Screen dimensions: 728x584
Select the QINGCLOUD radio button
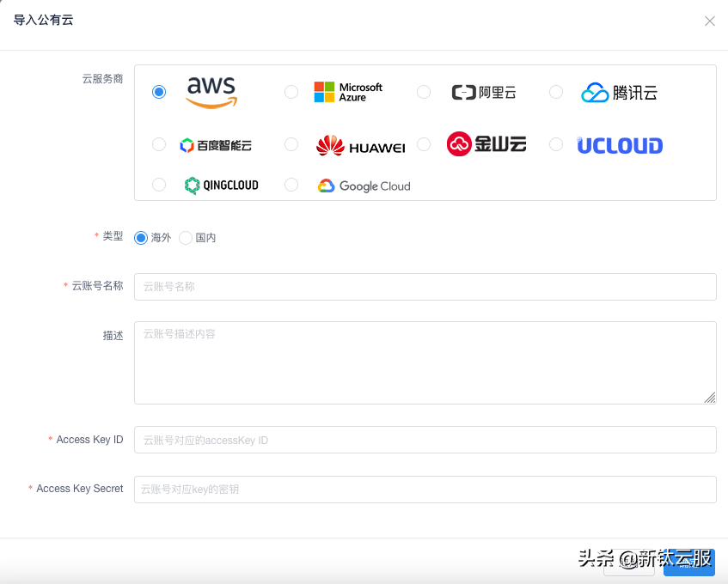pyautogui.click(x=159, y=185)
